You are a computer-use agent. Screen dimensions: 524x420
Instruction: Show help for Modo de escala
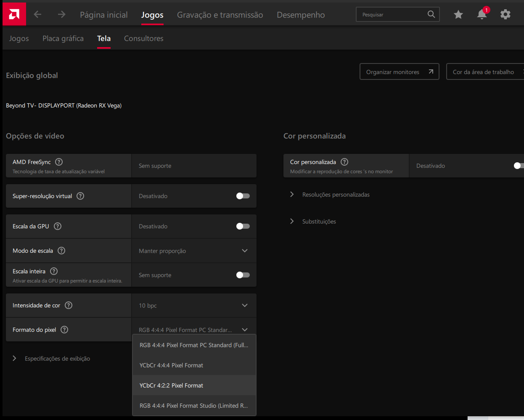[x=61, y=251]
